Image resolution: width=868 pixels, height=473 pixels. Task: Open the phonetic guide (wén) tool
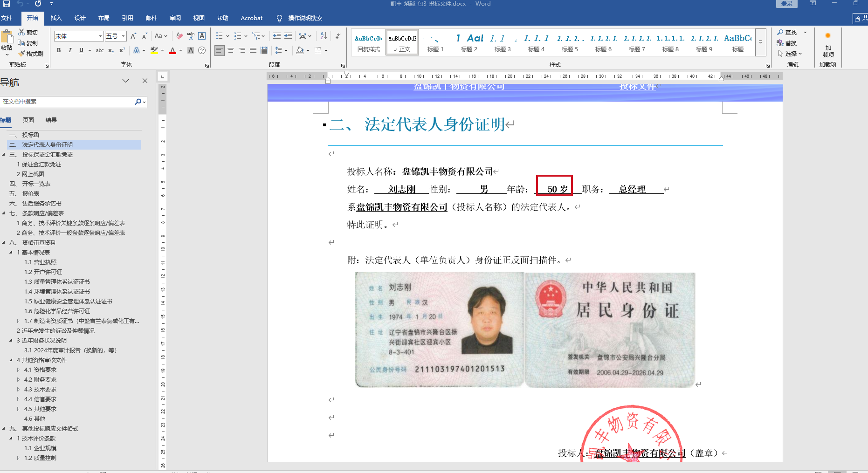[x=191, y=36]
